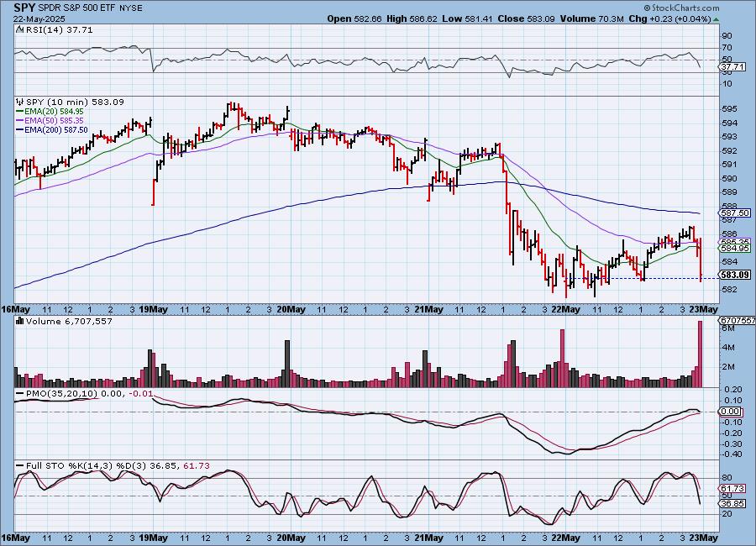Image resolution: width=756 pixels, height=546 pixels.
Task: Click the boxed 36.85 stochastic %K tag
Action: tap(732, 503)
